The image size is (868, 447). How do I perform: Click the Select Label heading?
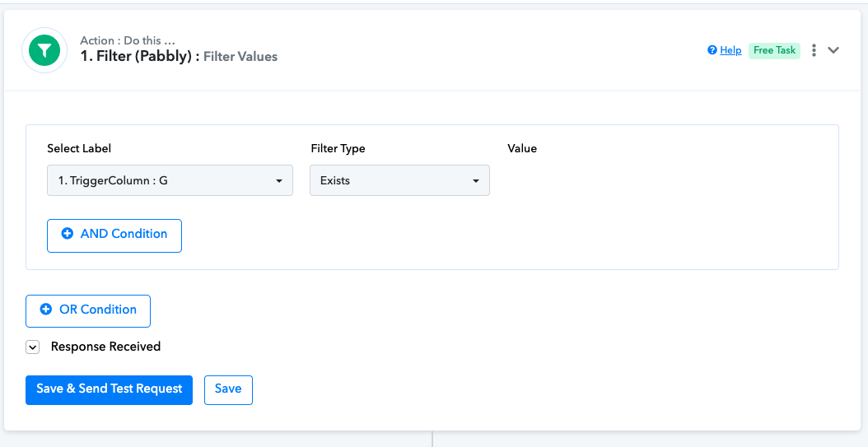click(x=79, y=149)
